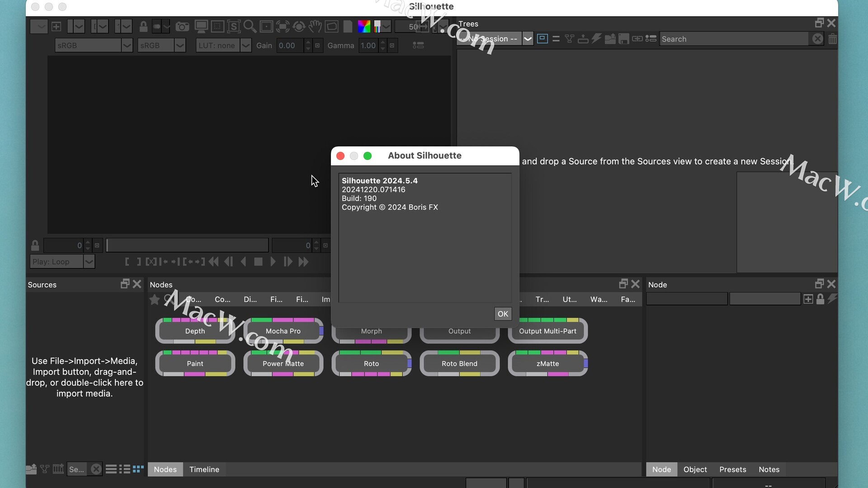
Task: Click the play forward button
Action: tap(273, 262)
